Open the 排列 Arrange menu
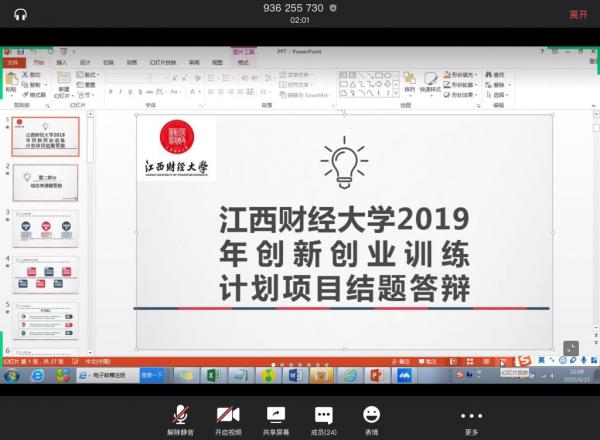This screenshot has width=600, height=440. click(x=409, y=82)
